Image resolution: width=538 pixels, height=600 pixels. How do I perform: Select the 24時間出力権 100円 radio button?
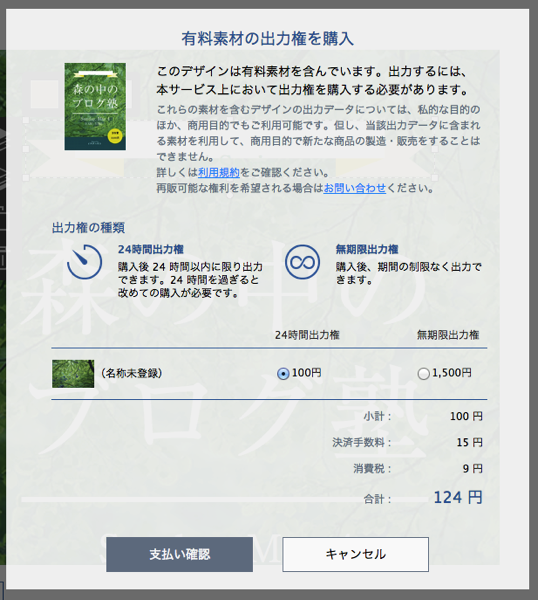[283, 373]
